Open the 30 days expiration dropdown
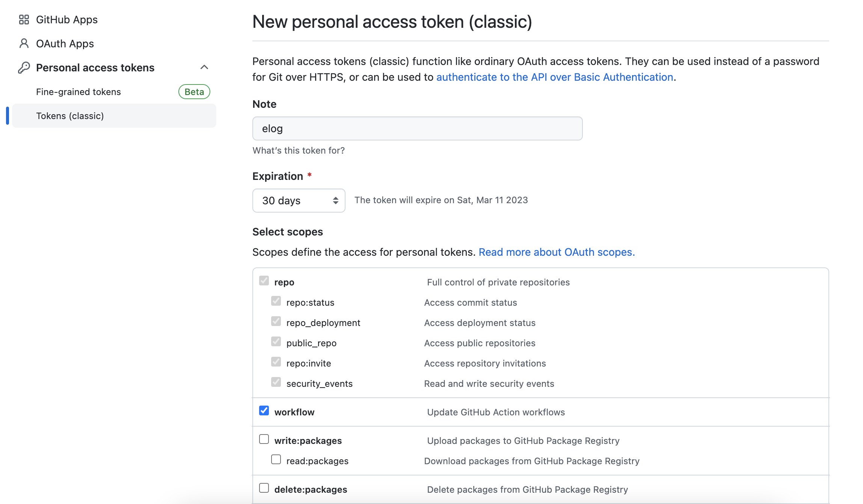Screen dimensions: 863x504 click(299, 201)
